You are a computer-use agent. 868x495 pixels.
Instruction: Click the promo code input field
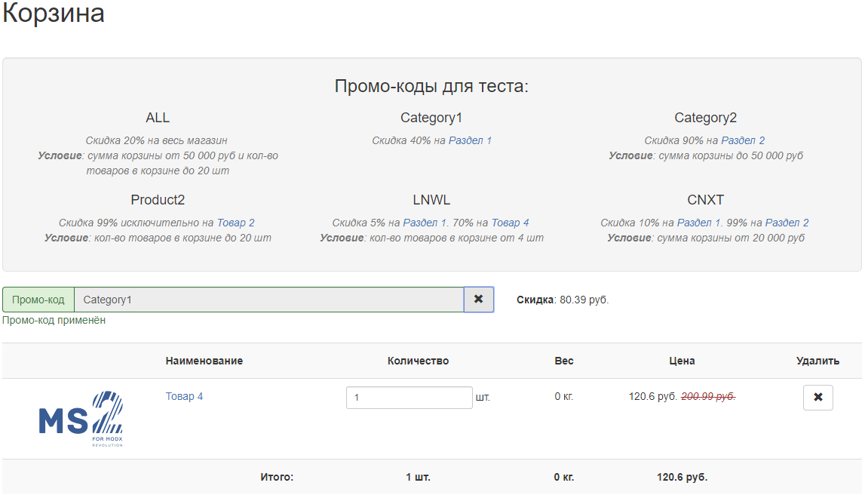click(268, 300)
